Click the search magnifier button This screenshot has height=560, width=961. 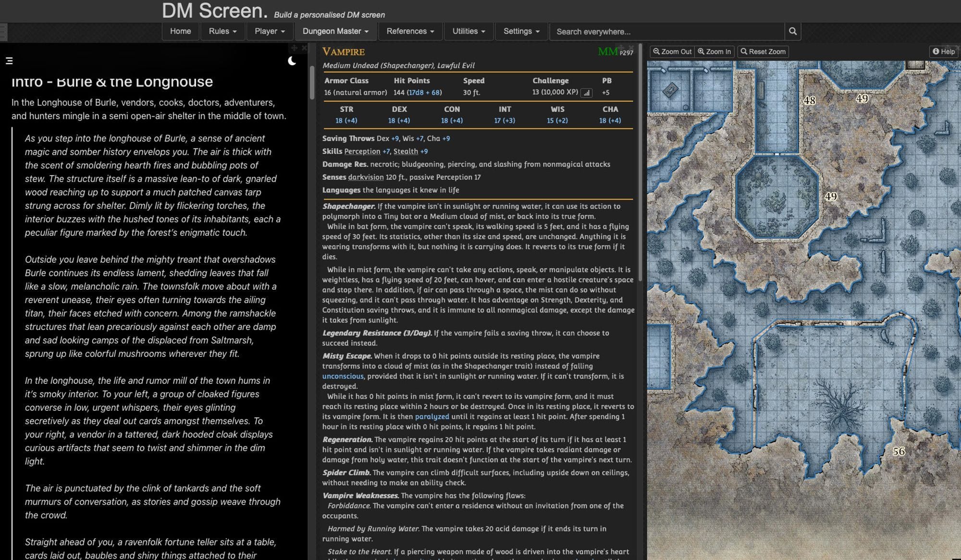click(x=793, y=31)
